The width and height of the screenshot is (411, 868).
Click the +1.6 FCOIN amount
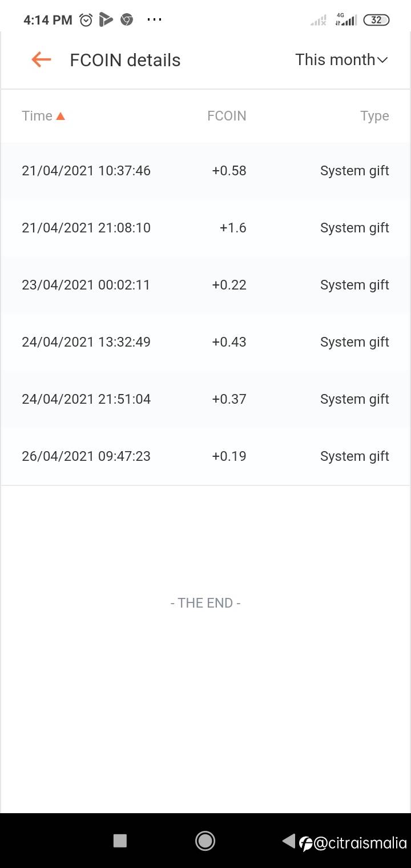click(233, 228)
